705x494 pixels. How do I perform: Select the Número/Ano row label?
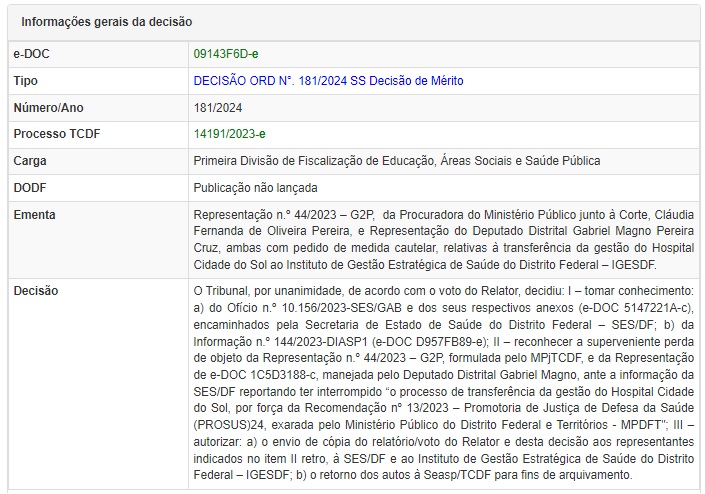[x=49, y=107]
